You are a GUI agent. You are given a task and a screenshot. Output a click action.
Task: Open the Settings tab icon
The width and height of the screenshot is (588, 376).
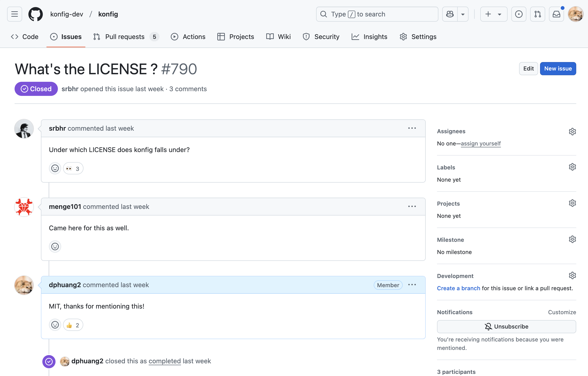coord(403,36)
